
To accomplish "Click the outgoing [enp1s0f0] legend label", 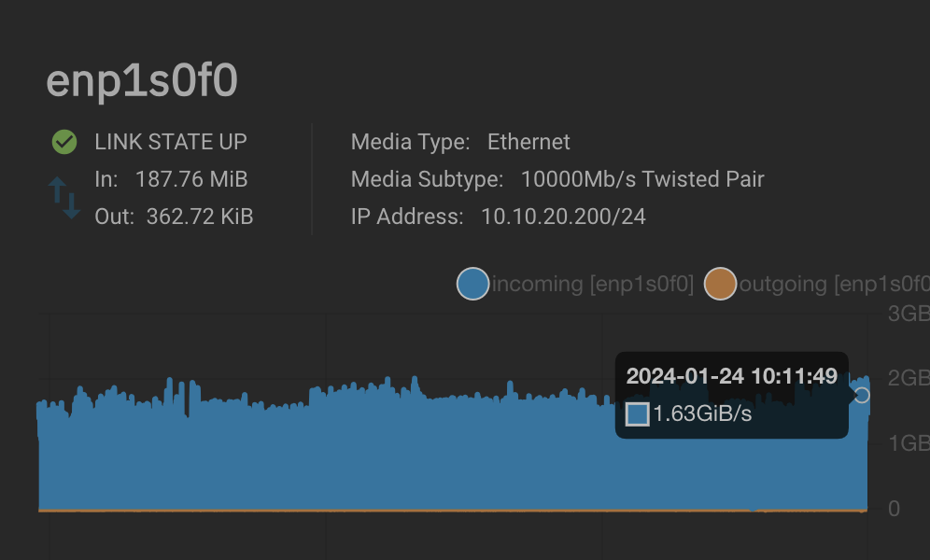I will 835,284.
